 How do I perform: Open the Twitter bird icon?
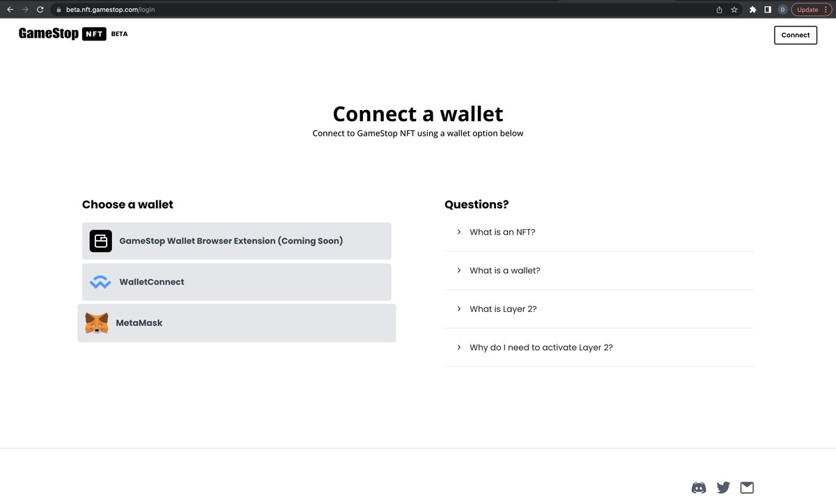[x=723, y=487]
